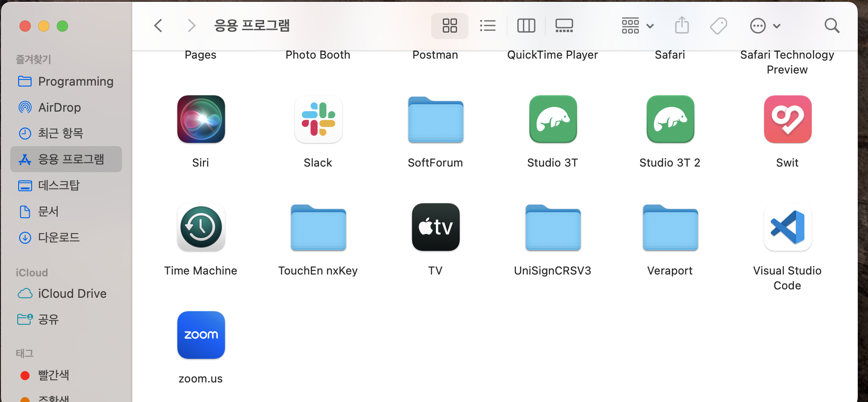
Task: Switch to icon grid view
Action: point(449,26)
